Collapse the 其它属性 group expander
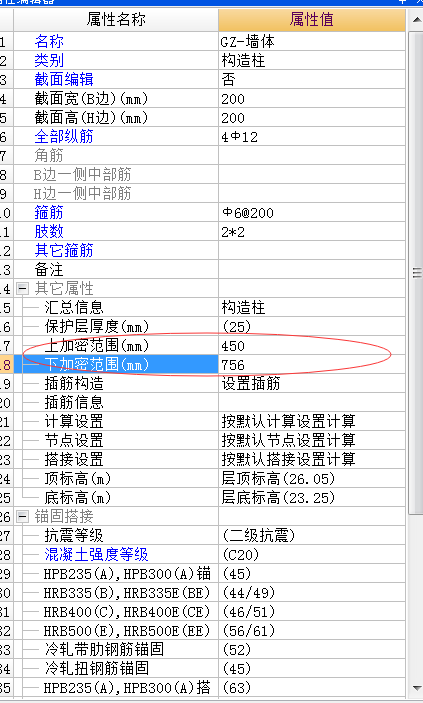Screen dimensions: 423x703 (22, 288)
